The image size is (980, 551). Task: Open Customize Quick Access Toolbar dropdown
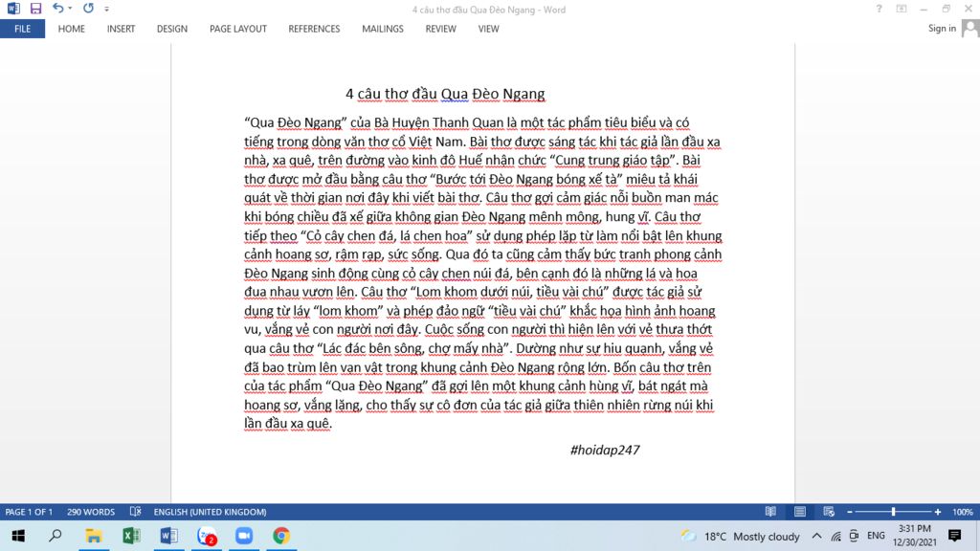tap(107, 10)
